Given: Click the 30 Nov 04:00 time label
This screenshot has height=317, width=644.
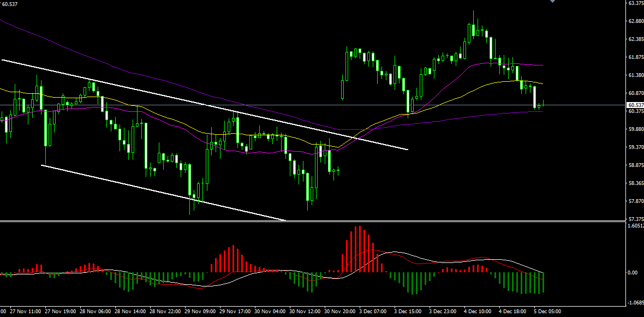Looking at the screenshot, I should [x=270, y=312].
